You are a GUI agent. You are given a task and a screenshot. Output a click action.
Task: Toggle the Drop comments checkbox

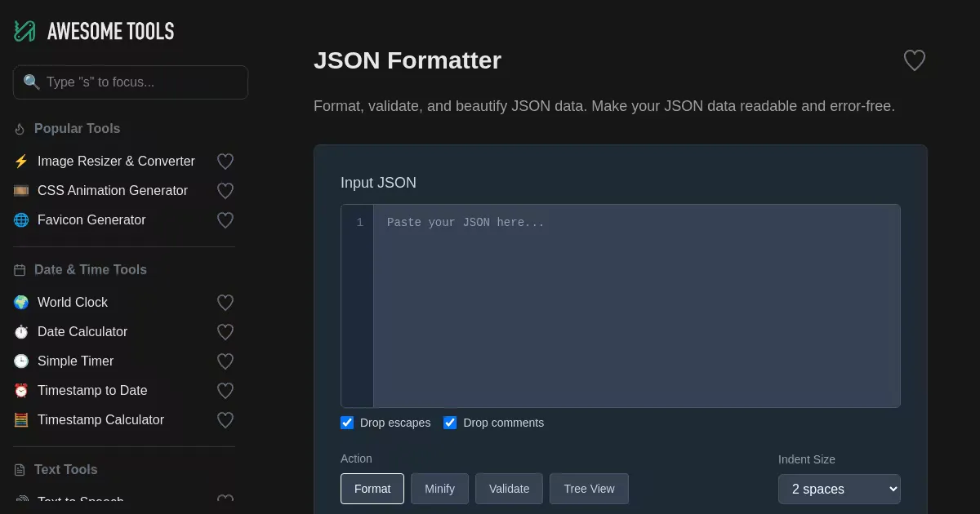(x=450, y=423)
